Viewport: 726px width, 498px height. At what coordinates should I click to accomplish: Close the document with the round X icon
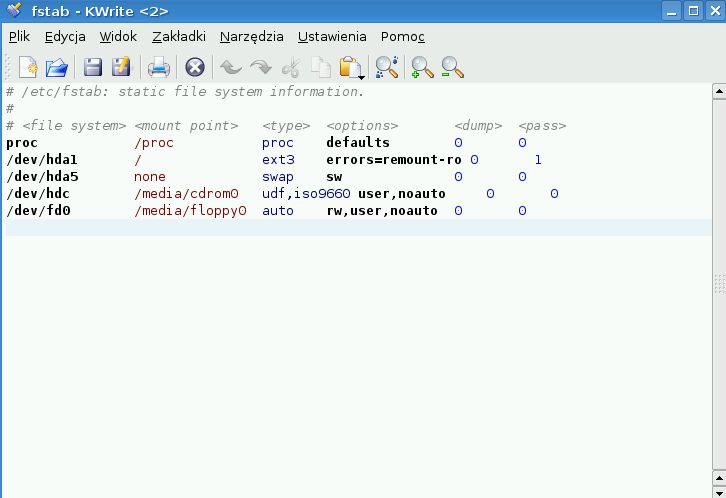click(195, 67)
